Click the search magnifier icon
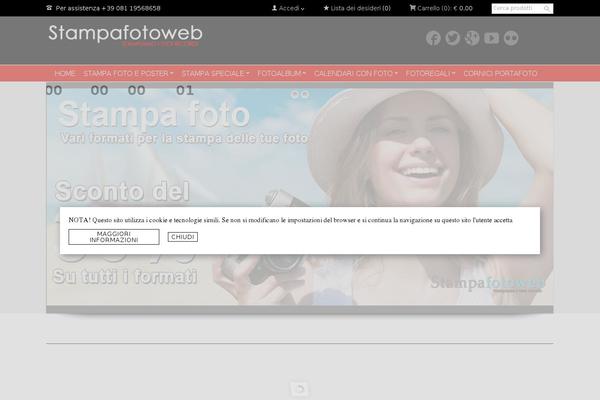 (547, 8)
